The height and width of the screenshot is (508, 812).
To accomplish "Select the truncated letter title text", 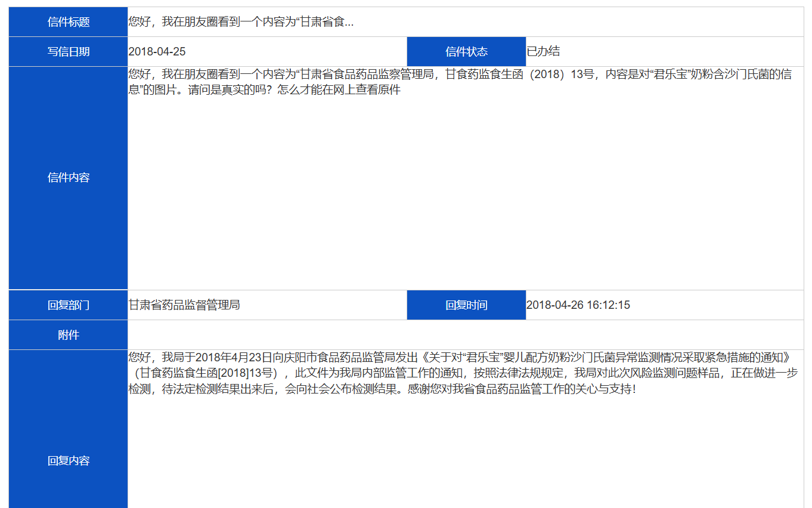I will [x=238, y=22].
